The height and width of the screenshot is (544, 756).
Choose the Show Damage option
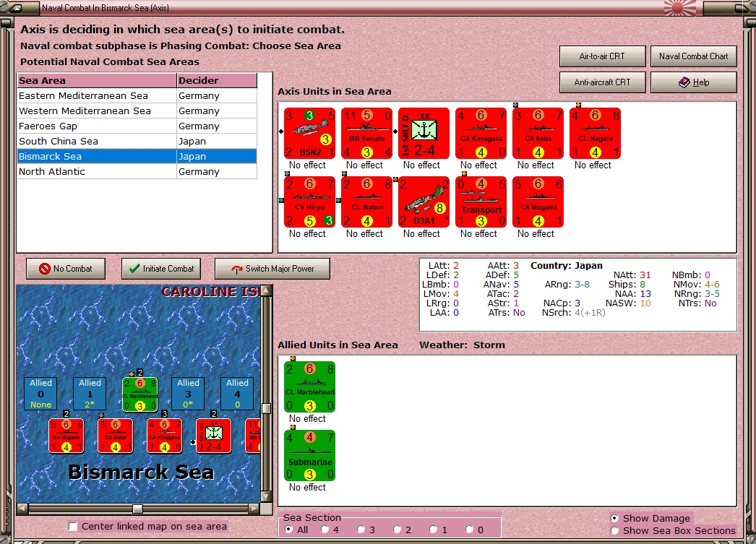click(615, 519)
